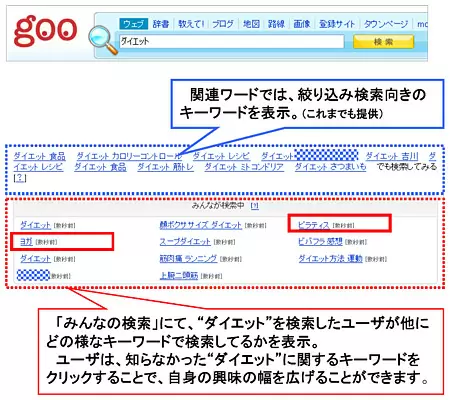The image size is (450, 400).
Task: Click the yellow 検索 button
Action: [x=383, y=42]
